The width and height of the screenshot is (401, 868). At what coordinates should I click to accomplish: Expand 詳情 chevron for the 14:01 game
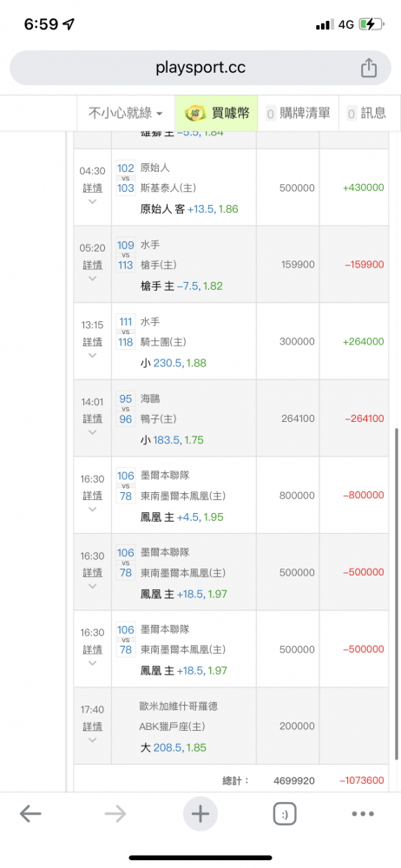point(93,432)
